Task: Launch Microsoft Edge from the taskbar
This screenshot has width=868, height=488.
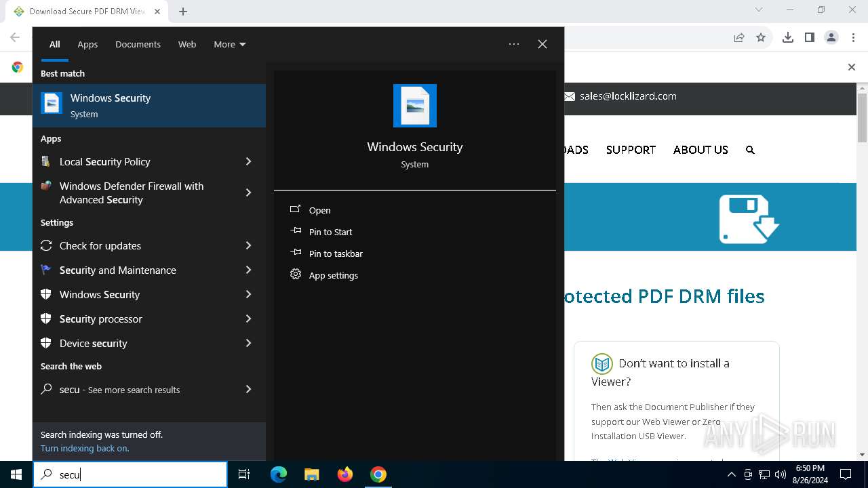Action: coord(279,474)
